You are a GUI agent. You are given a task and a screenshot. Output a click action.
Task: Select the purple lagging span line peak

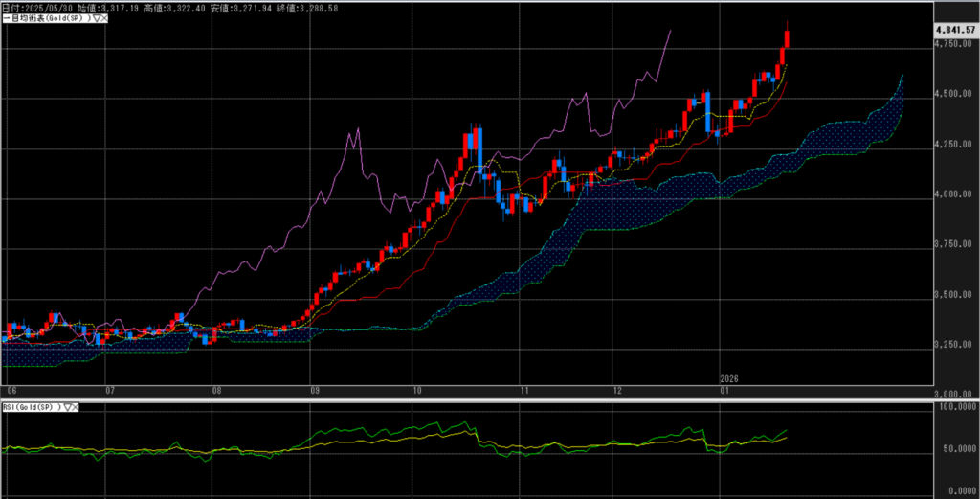click(670, 31)
